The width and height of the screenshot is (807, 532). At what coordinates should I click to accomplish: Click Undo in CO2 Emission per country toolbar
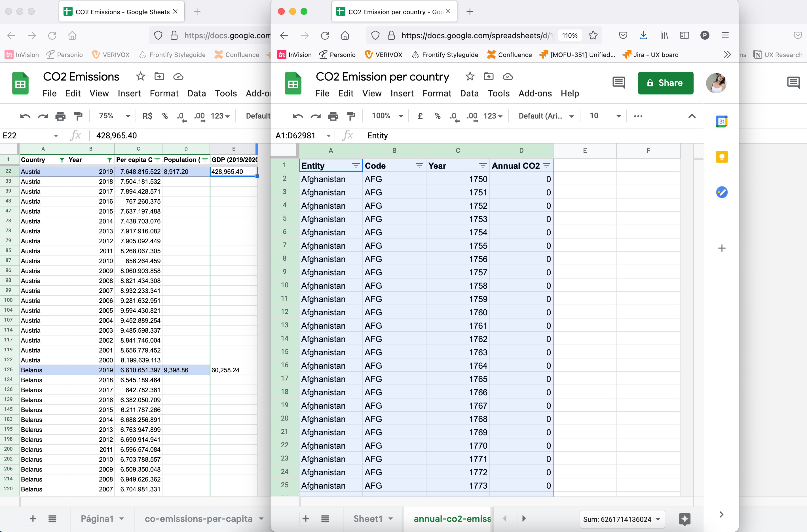[x=298, y=116]
